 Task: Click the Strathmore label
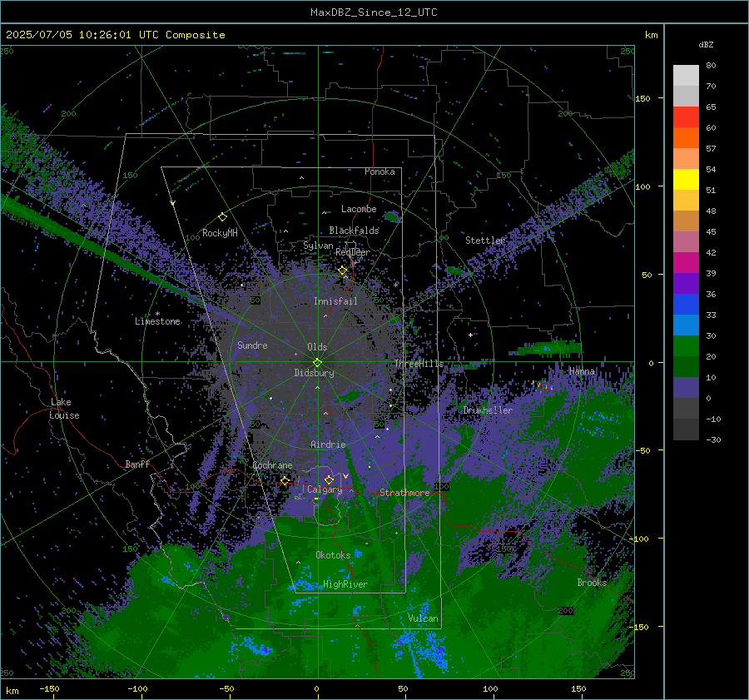pos(404,493)
